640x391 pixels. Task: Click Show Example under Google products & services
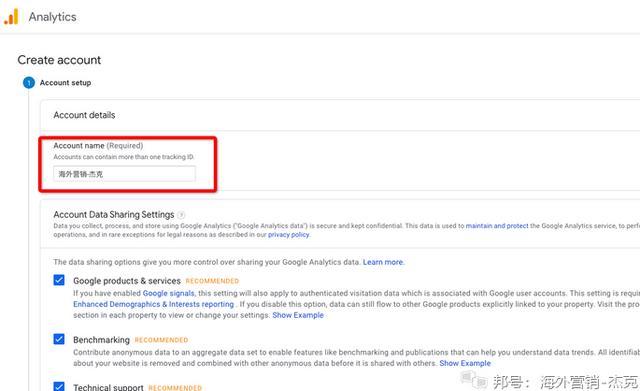[x=298, y=315]
